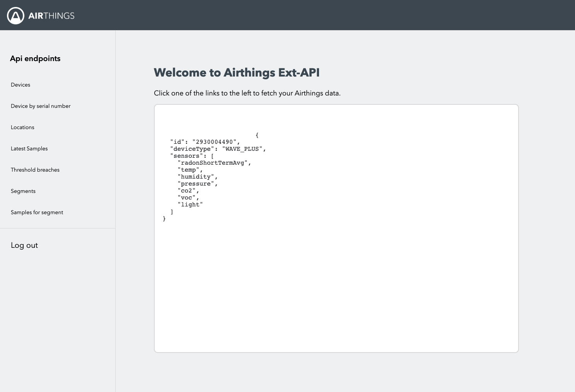
Task: Click the "voc" sensor entry
Action: [x=188, y=198]
